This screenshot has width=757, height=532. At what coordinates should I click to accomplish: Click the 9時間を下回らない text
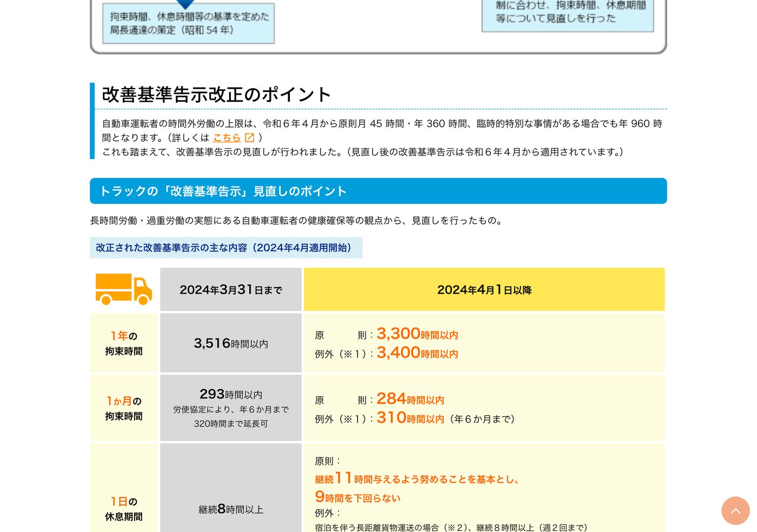coord(357,497)
